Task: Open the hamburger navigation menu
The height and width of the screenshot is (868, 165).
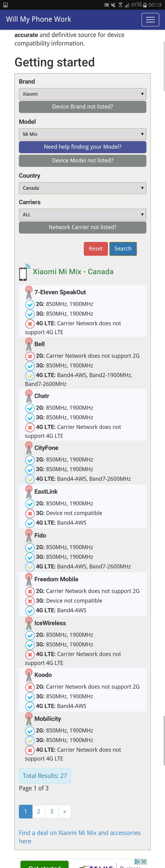Action: tap(150, 20)
